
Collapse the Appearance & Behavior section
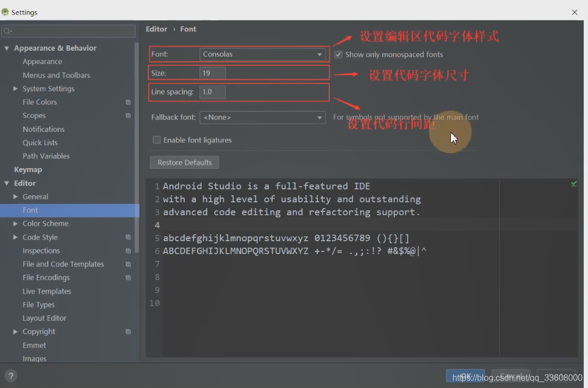[7, 48]
